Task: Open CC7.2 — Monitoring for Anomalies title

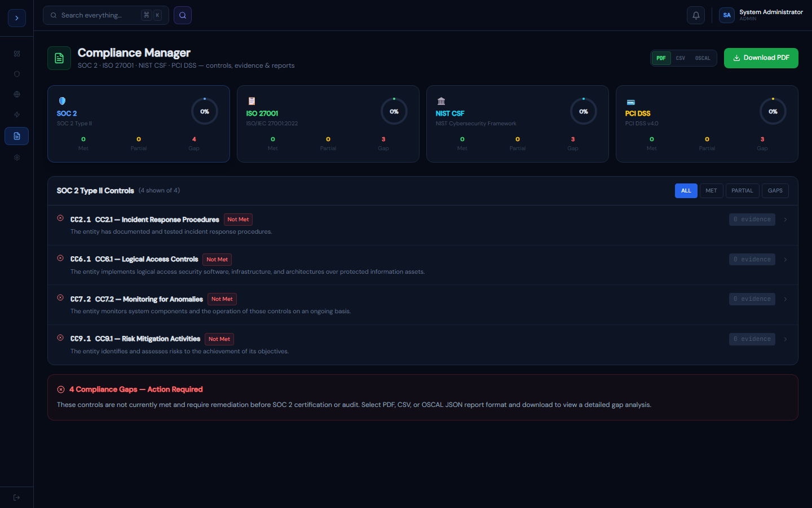Action: tap(149, 299)
